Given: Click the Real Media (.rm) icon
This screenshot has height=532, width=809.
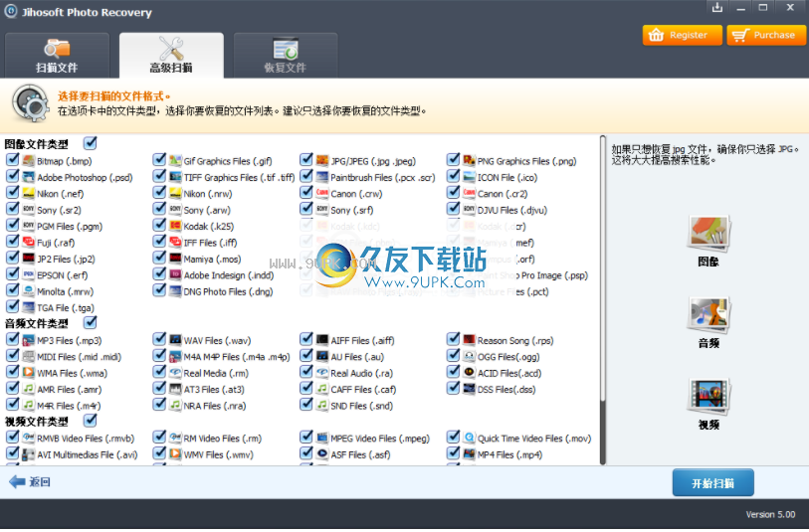Looking at the screenshot, I should point(175,373).
